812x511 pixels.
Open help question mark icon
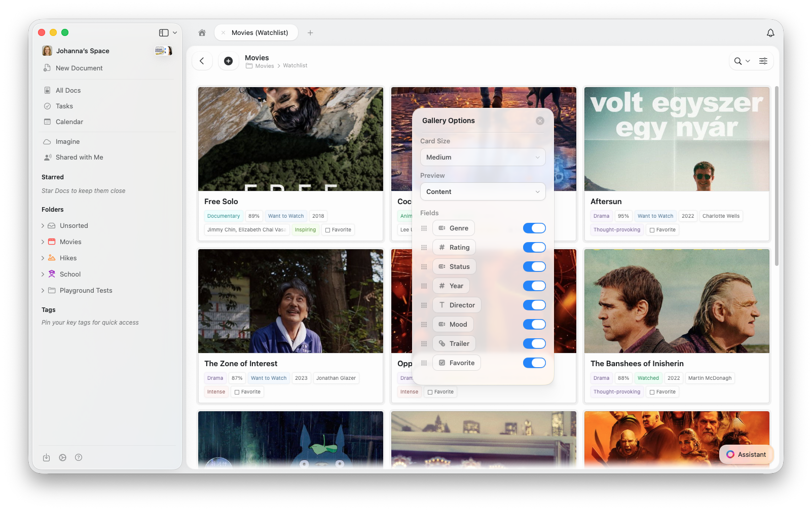coord(79,457)
